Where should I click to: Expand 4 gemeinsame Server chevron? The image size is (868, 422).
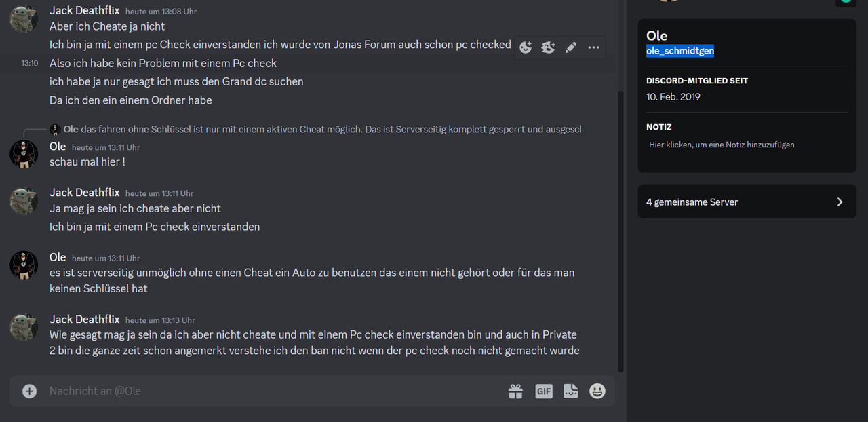point(840,202)
